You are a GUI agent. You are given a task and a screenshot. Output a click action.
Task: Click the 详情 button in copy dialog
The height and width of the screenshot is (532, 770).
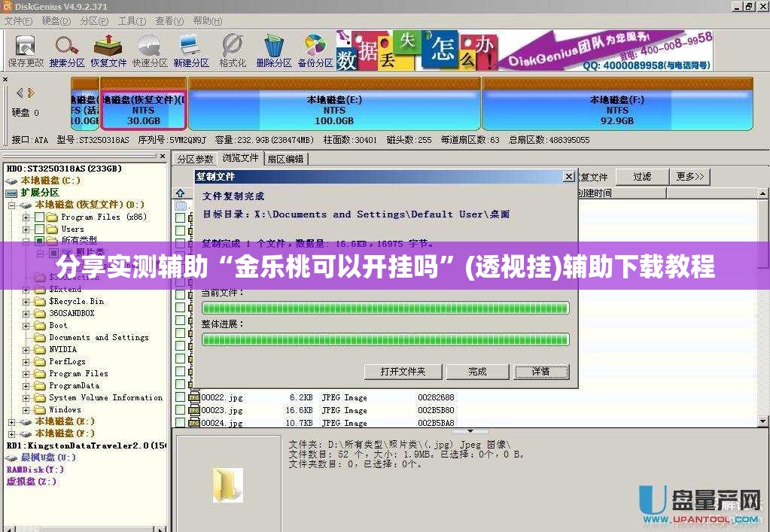(x=541, y=372)
